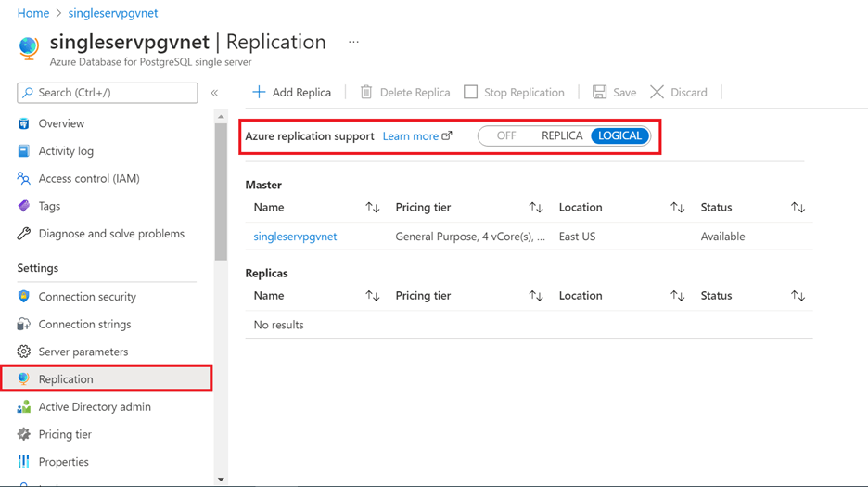This screenshot has height=487, width=868.
Task: Click the Save floppy disk icon
Action: tap(599, 92)
